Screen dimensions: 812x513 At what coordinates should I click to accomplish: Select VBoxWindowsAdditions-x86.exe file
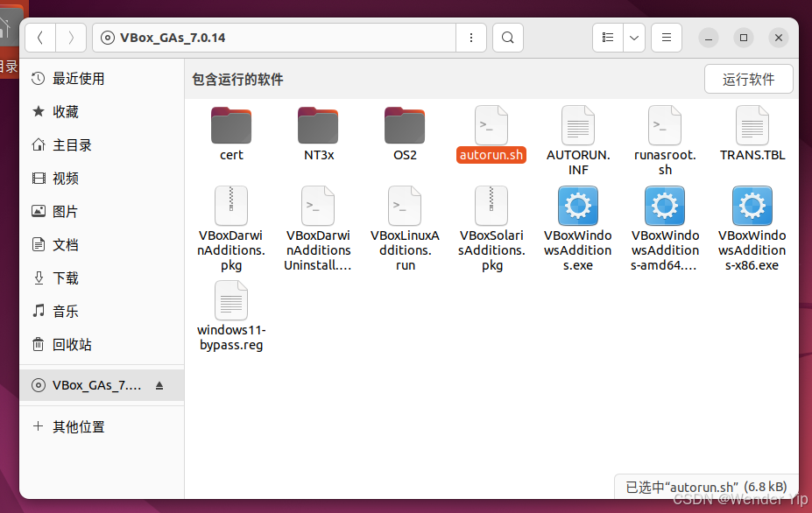click(x=752, y=228)
